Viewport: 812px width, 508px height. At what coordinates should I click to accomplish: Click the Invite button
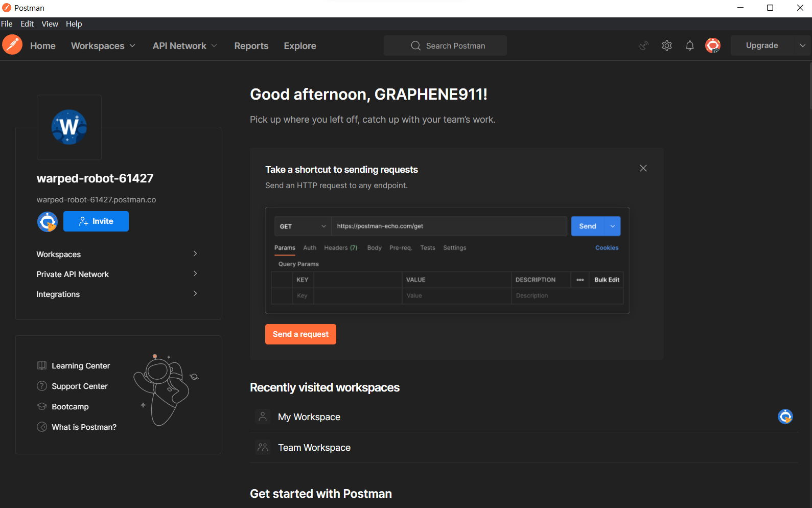tap(96, 221)
